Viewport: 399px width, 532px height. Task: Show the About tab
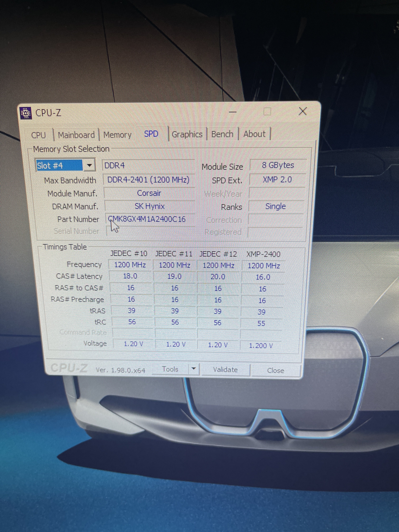pos(254,134)
